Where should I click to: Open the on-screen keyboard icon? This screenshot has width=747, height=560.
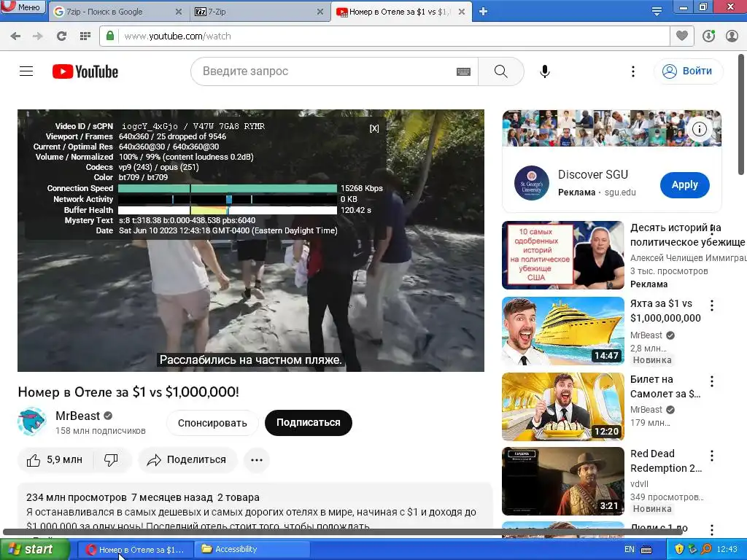[x=463, y=71]
